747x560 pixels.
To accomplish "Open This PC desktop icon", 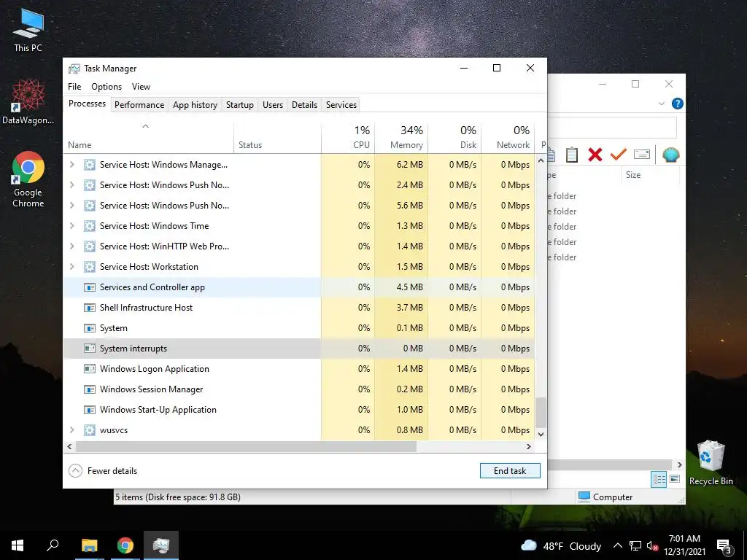I will (28, 29).
